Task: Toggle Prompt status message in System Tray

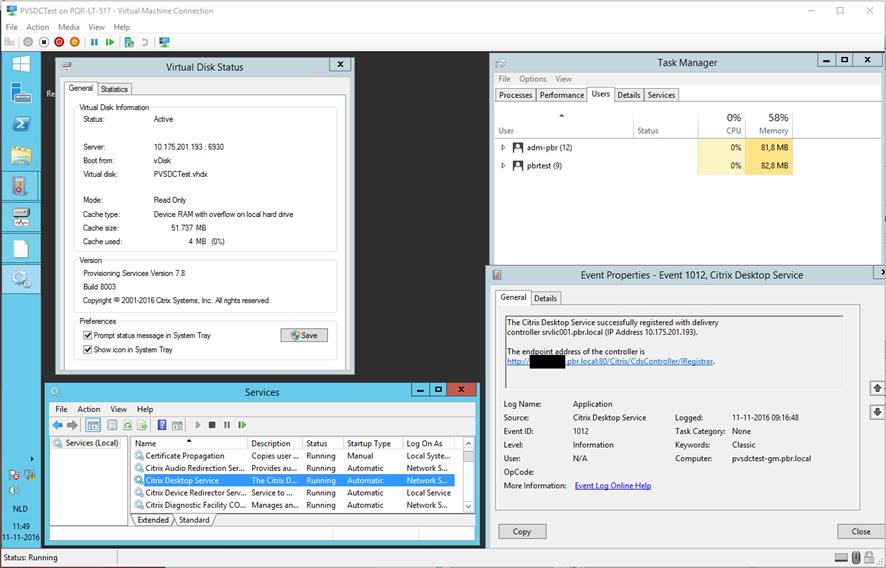Action: point(88,335)
